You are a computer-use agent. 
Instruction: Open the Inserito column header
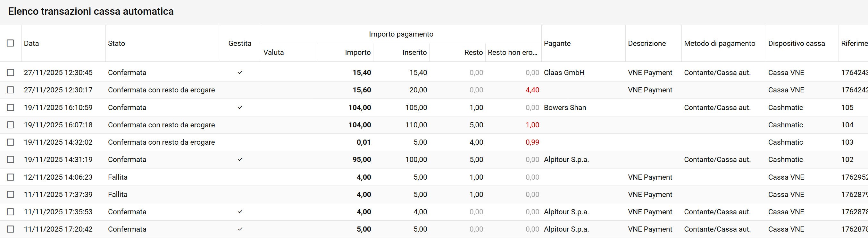point(414,52)
